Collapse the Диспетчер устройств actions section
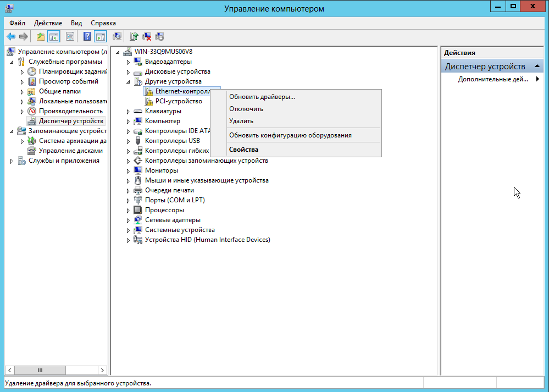Image resolution: width=549 pixels, height=392 pixels. (537, 67)
